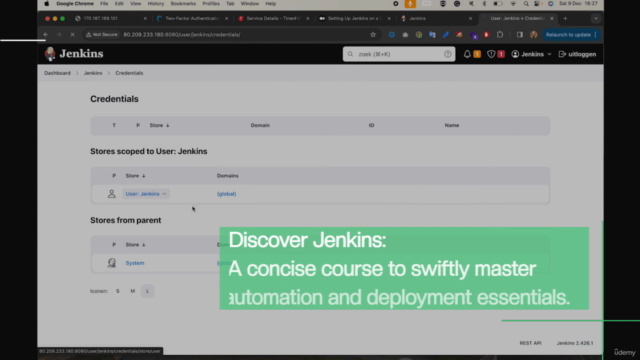Click the Not Secure site info chip
The width and height of the screenshot is (640, 360).
(102, 35)
